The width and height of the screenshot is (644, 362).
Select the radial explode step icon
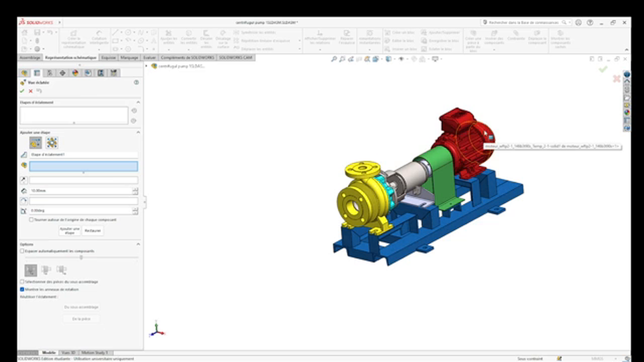point(52,143)
